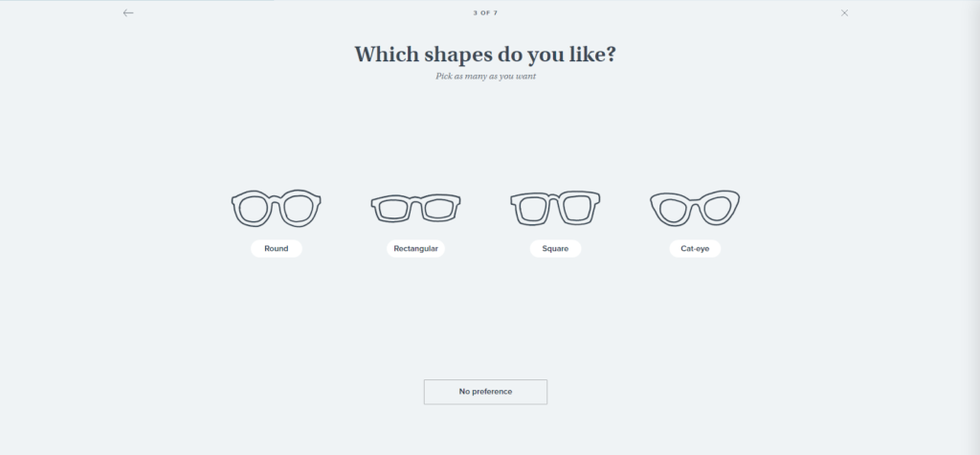Click the right lens of Cat-eye glasses
The width and height of the screenshot is (980, 455).
pyautogui.click(x=717, y=211)
